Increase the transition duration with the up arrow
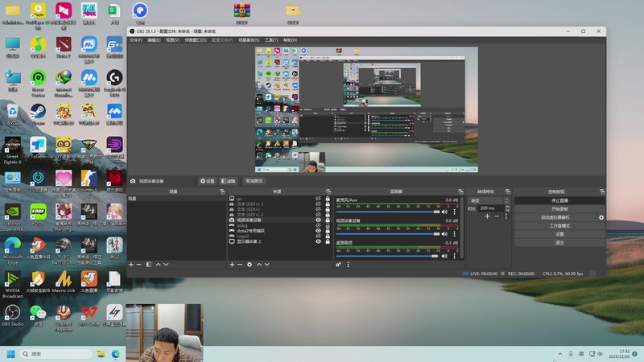 (x=507, y=207)
